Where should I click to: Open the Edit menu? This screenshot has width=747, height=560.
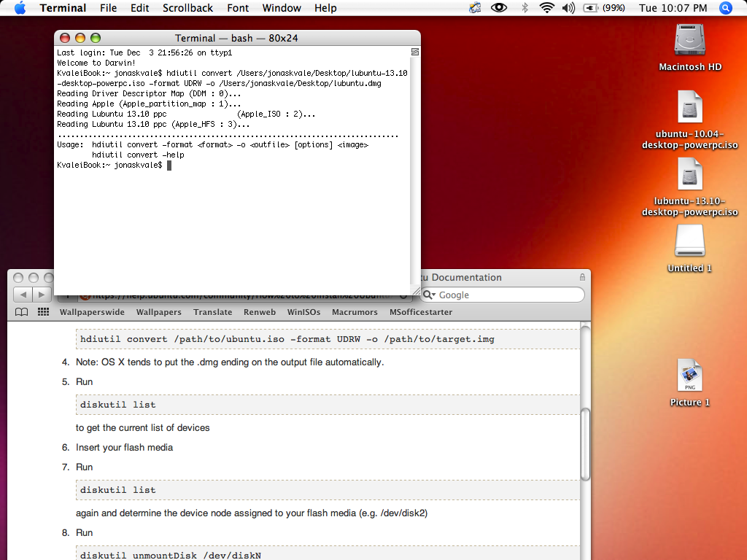tap(139, 8)
